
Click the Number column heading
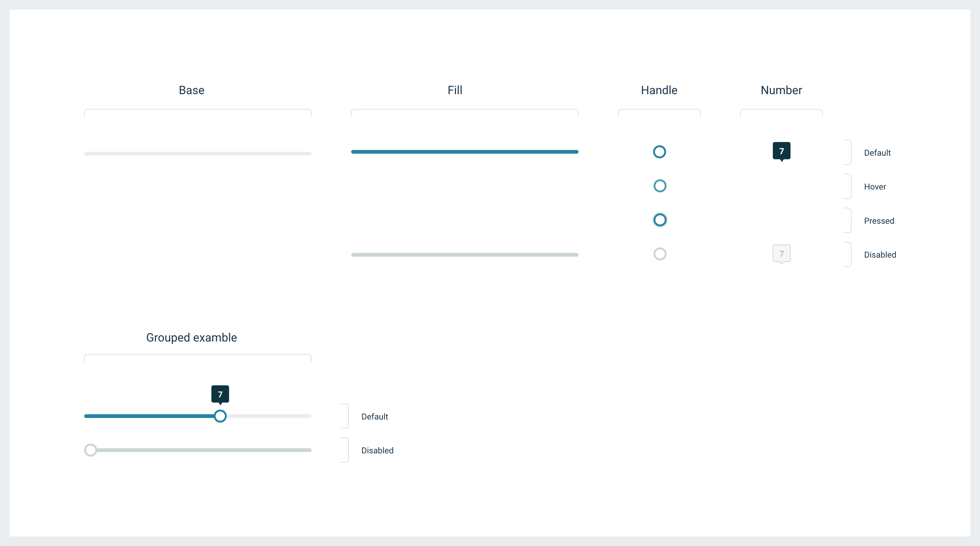coord(781,90)
